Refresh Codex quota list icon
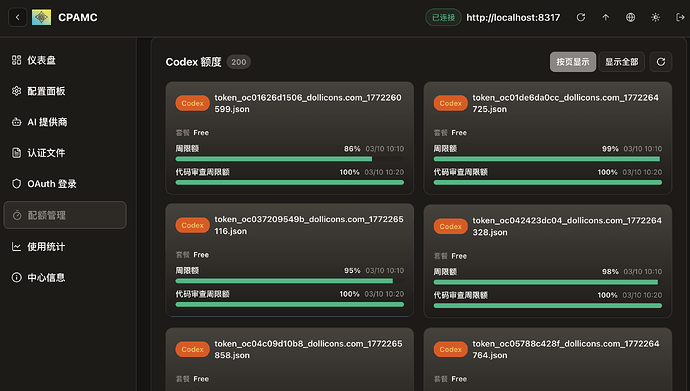690x391 pixels. pyautogui.click(x=661, y=62)
